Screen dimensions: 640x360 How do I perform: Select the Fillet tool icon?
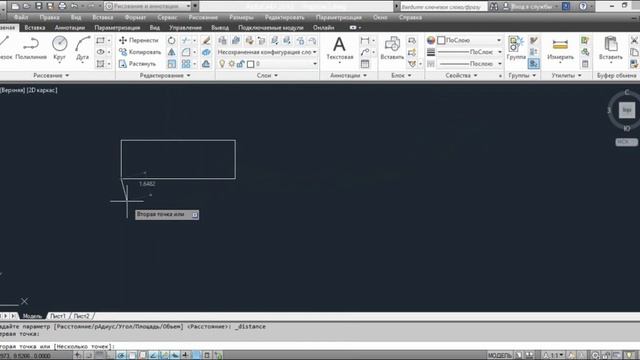tap(186, 52)
